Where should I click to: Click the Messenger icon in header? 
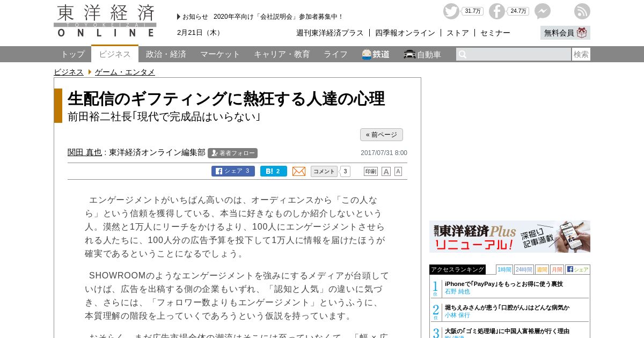coord(543,11)
